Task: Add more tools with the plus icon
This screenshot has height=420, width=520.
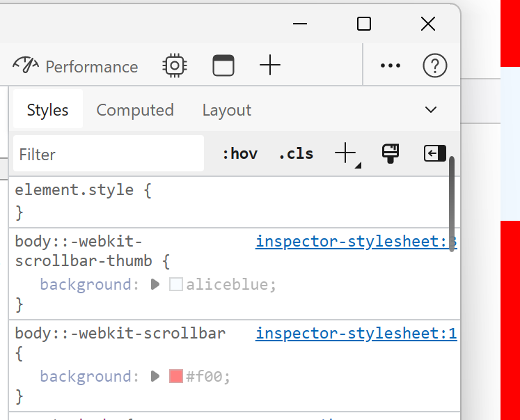Action: [270, 65]
